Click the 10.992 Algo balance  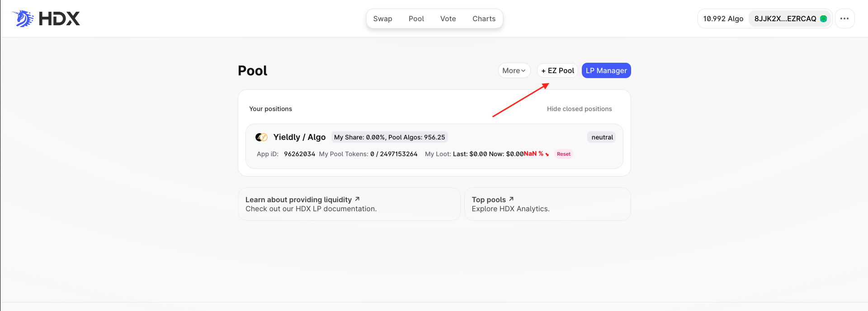pos(723,19)
